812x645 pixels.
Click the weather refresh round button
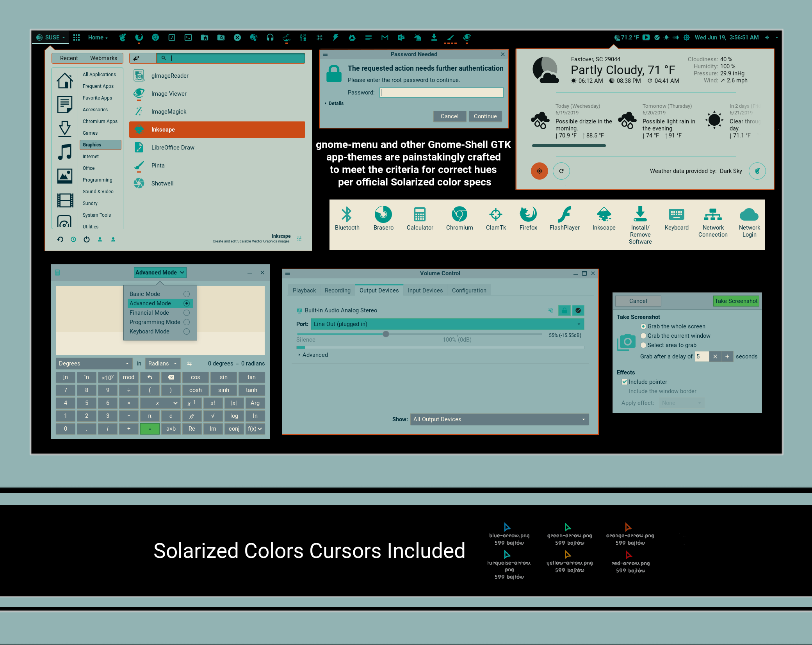coord(561,171)
